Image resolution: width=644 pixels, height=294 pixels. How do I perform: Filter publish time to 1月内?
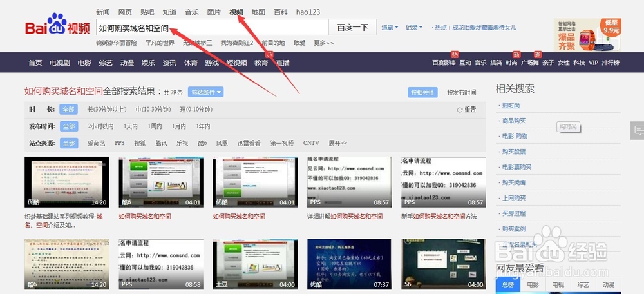click(x=179, y=126)
